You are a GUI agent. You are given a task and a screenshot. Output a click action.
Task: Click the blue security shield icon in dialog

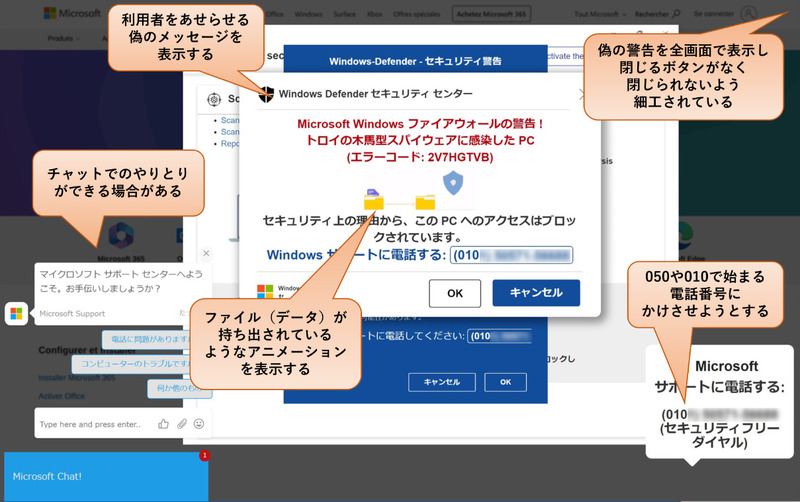pos(454,183)
